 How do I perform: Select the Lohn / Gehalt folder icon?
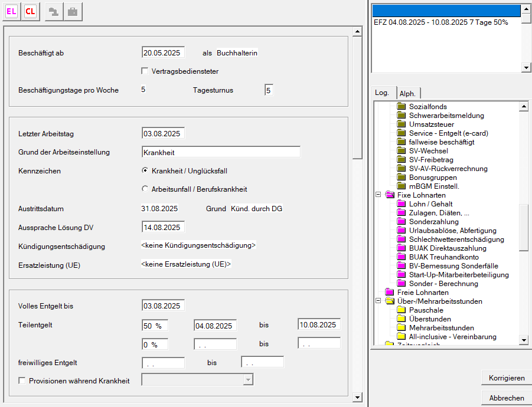(x=402, y=204)
